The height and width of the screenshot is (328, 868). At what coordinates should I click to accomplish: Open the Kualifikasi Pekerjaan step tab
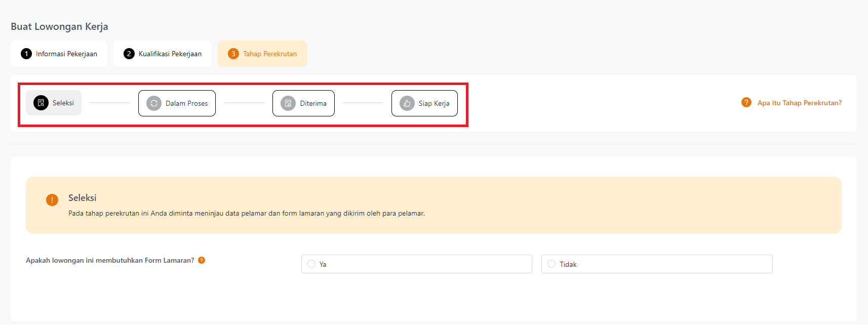point(170,54)
